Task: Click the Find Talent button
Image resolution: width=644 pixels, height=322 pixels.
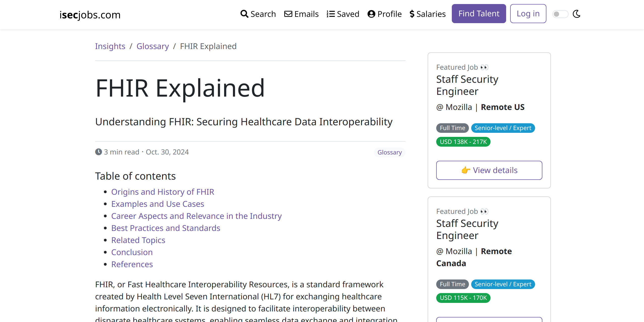Action: coord(479,14)
